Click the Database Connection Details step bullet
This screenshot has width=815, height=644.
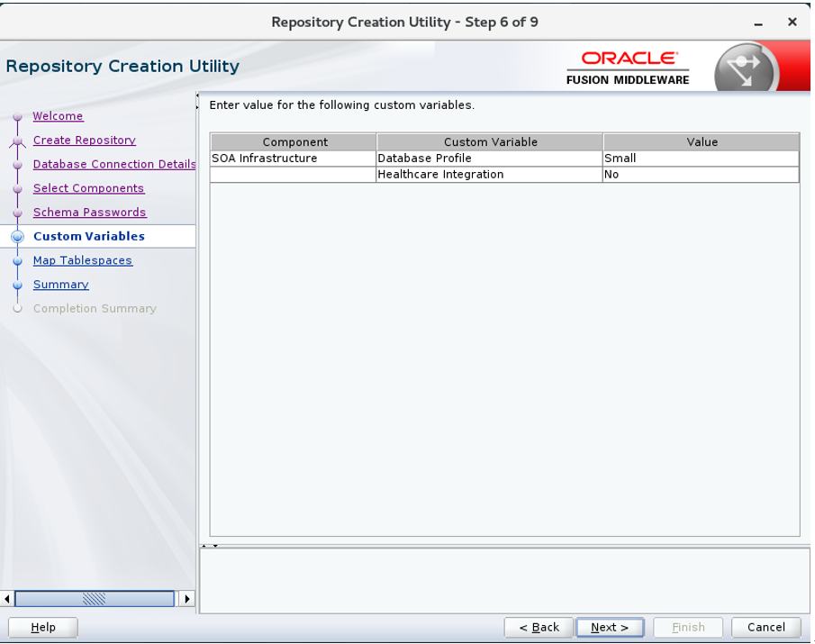(x=18, y=164)
